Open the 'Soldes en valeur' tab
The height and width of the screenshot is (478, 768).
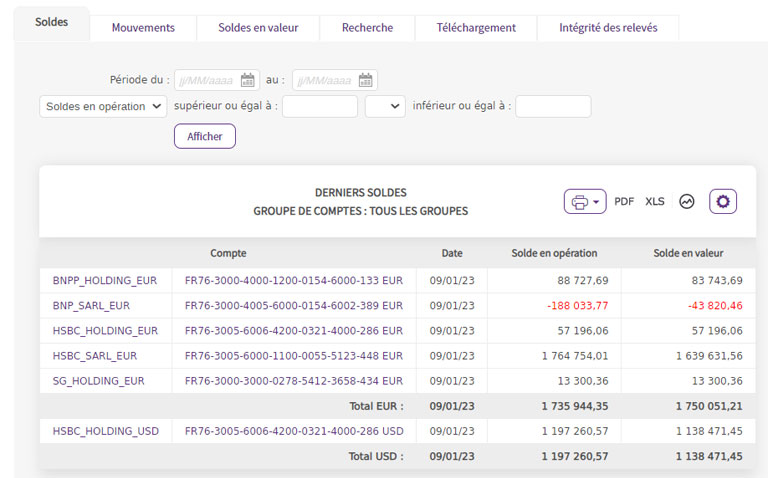point(258,28)
